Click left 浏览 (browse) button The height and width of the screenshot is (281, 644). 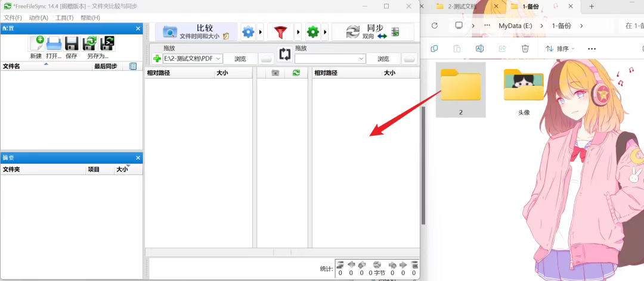pyautogui.click(x=240, y=59)
